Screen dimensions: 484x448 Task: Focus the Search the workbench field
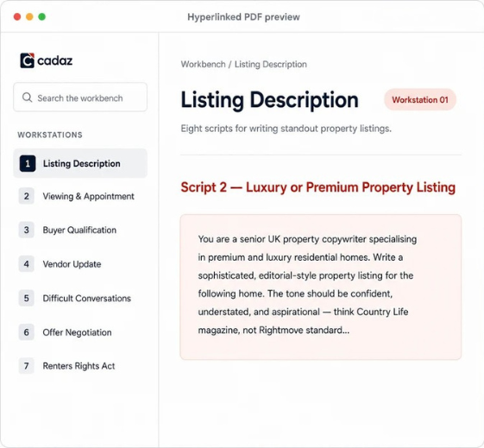pos(80,98)
